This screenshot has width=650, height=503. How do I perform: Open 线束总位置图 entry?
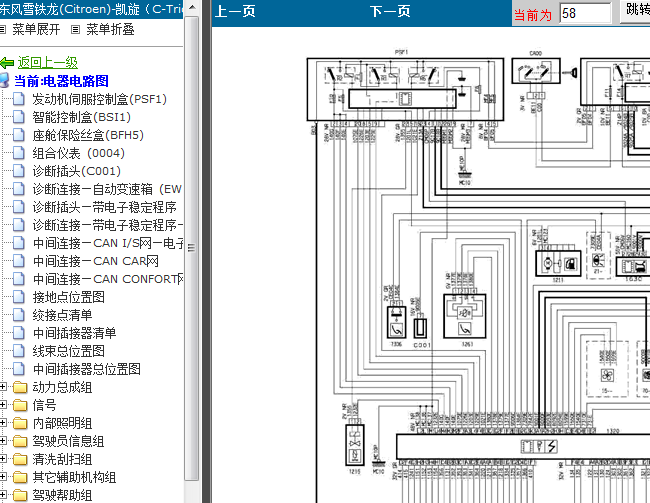click(68, 351)
